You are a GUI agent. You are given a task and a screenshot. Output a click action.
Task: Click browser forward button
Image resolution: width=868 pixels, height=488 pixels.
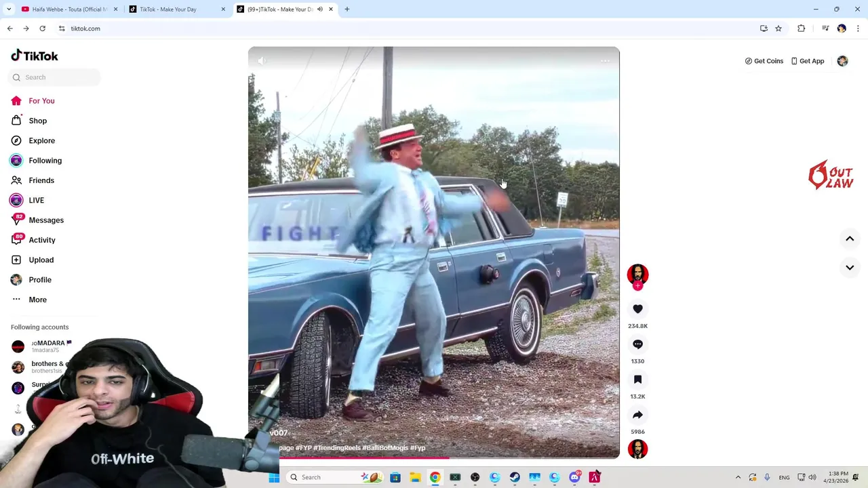tap(26, 28)
